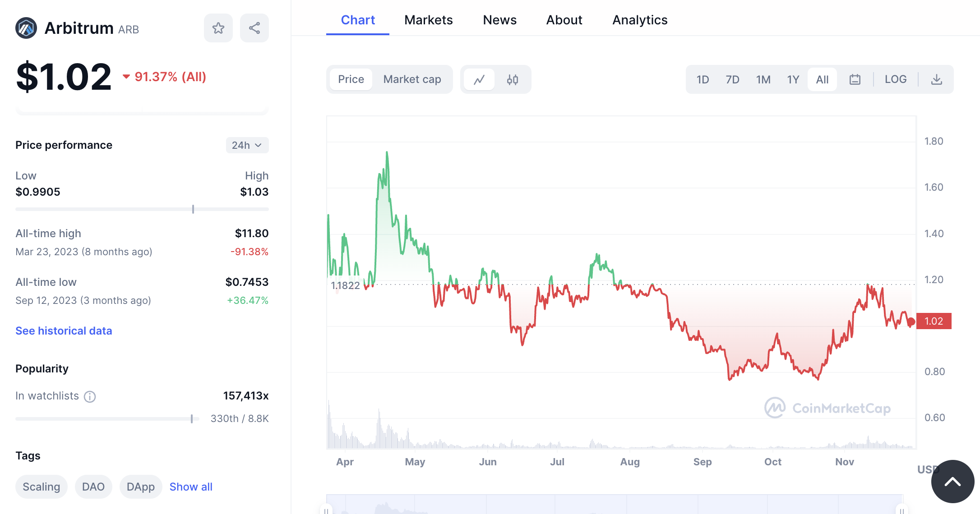Open the calendar date range picker
980x514 pixels.
855,80
